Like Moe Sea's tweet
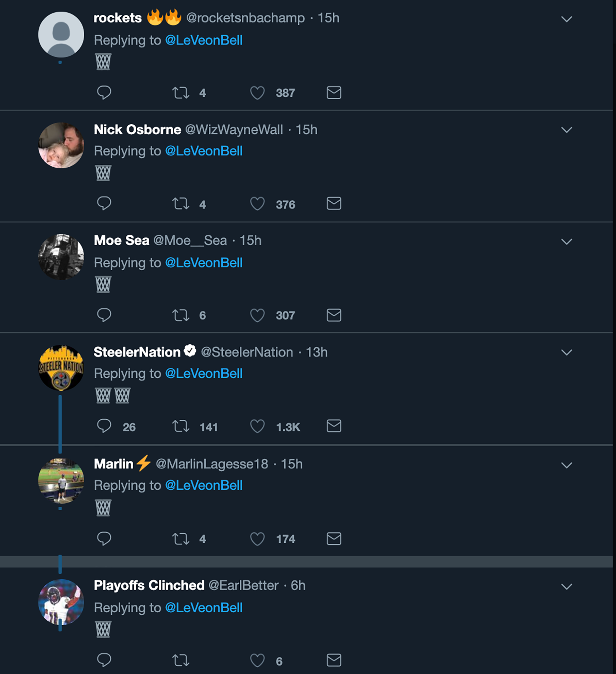The image size is (616, 674). coord(257,315)
